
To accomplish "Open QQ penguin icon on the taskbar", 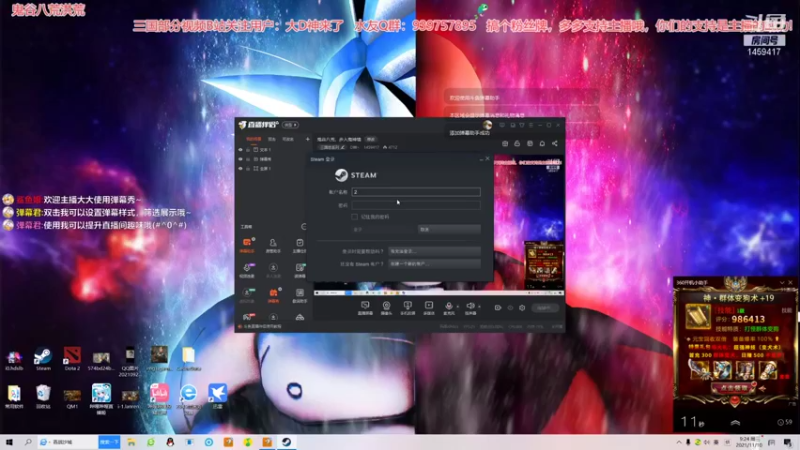I will 170,442.
